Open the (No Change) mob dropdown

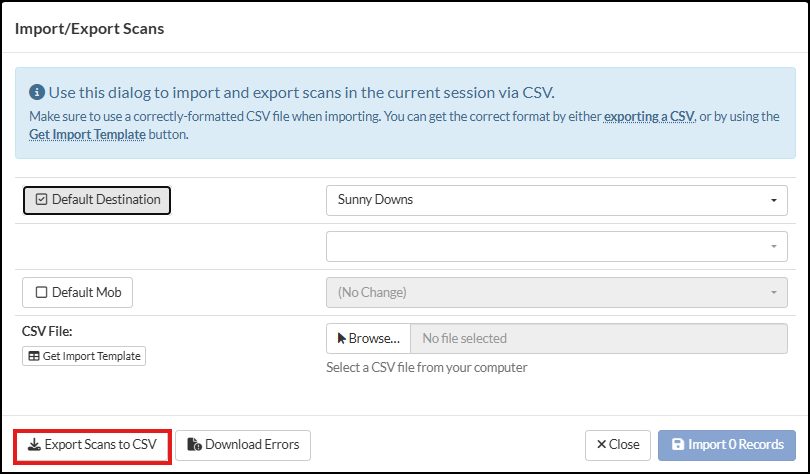pyautogui.click(x=556, y=292)
